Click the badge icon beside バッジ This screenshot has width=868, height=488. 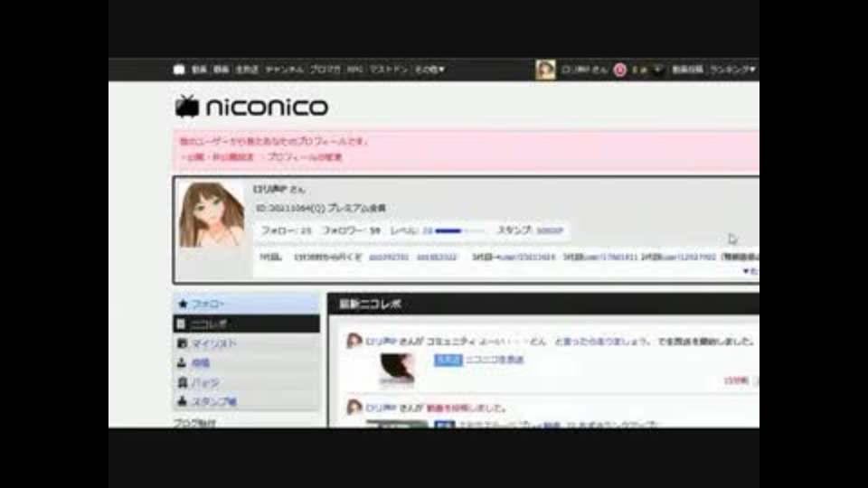(x=182, y=382)
